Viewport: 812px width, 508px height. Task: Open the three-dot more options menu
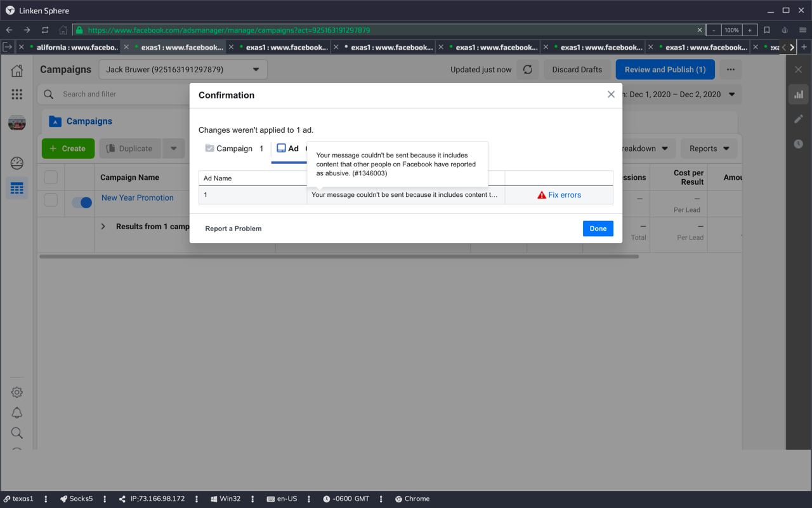coord(731,70)
